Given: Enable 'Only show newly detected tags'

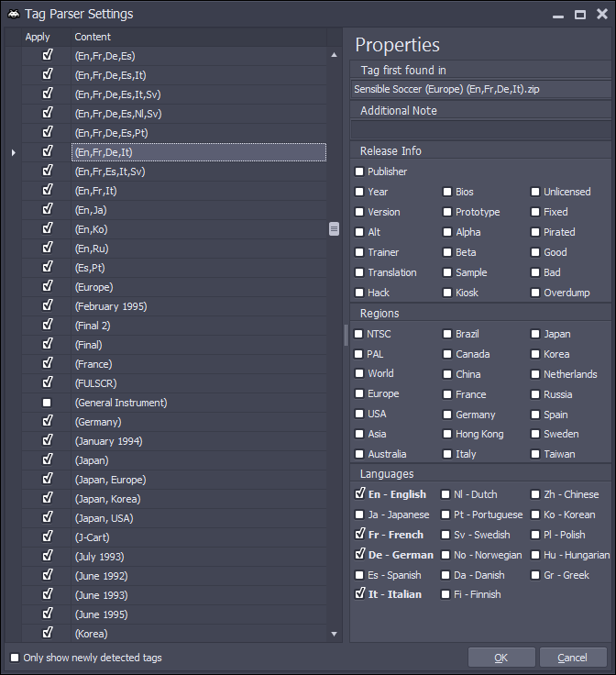Looking at the screenshot, I should pyautogui.click(x=15, y=658).
